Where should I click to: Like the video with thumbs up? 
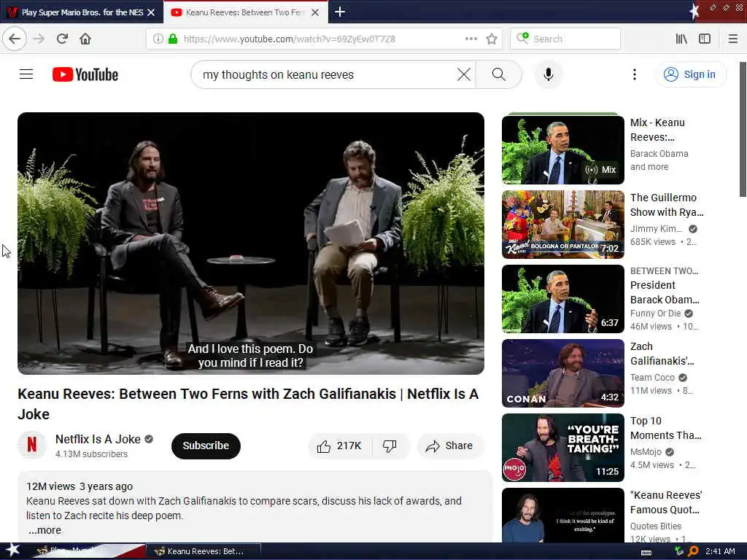coord(339,446)
